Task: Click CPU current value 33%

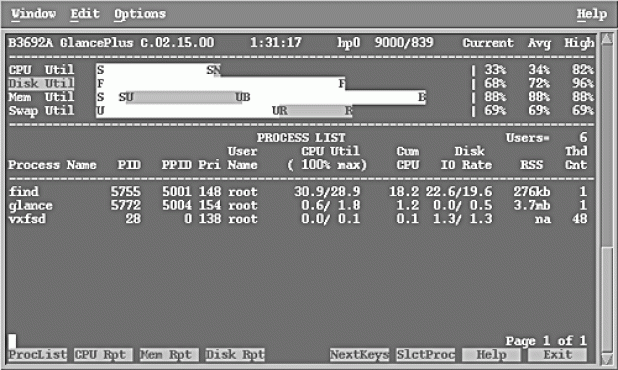Action: 495,70
